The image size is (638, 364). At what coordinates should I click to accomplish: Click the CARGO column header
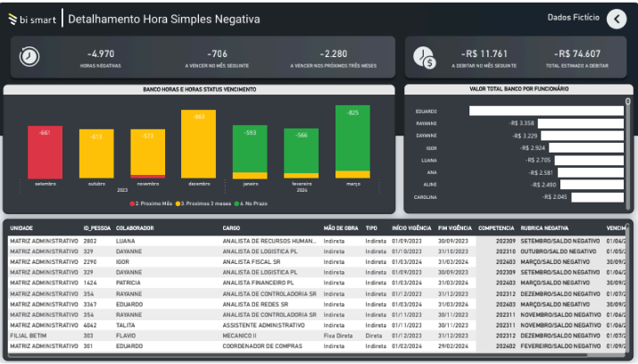click(x=233, y=228)
